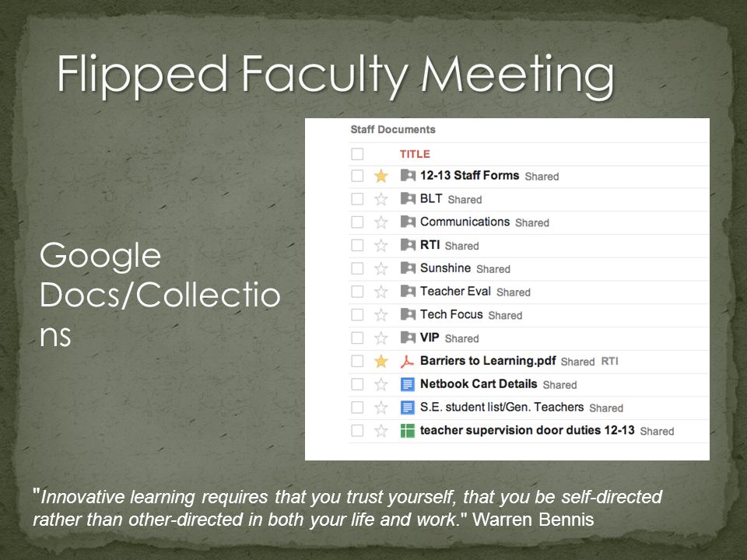Image resolution: width=747 pixels, height=560 pixels.
Task: Click the spreadsheet icon for teacher supervision duties
Action: [x=407, y=431]
